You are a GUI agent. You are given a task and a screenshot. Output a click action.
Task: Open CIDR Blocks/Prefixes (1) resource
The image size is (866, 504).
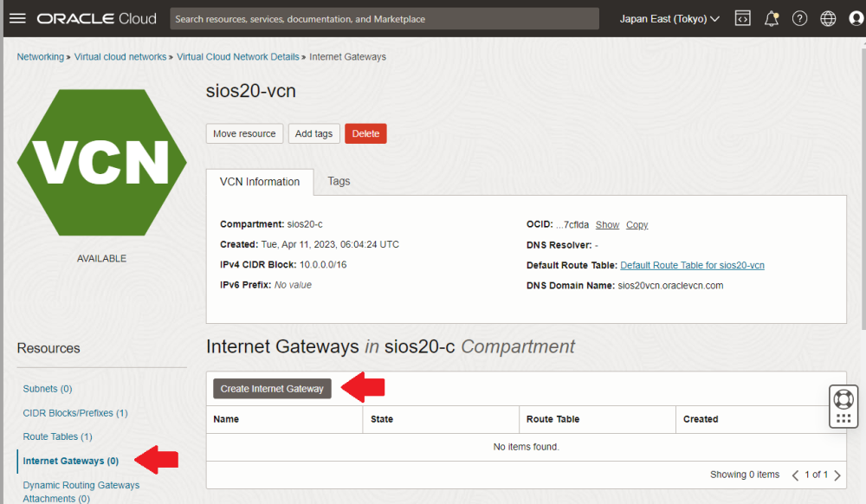point(75,413)
